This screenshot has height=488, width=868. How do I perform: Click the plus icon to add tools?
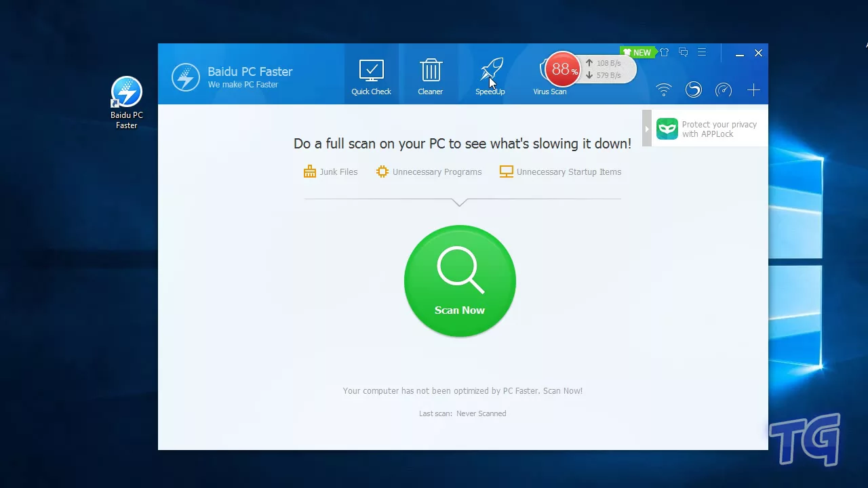(753, 89)
